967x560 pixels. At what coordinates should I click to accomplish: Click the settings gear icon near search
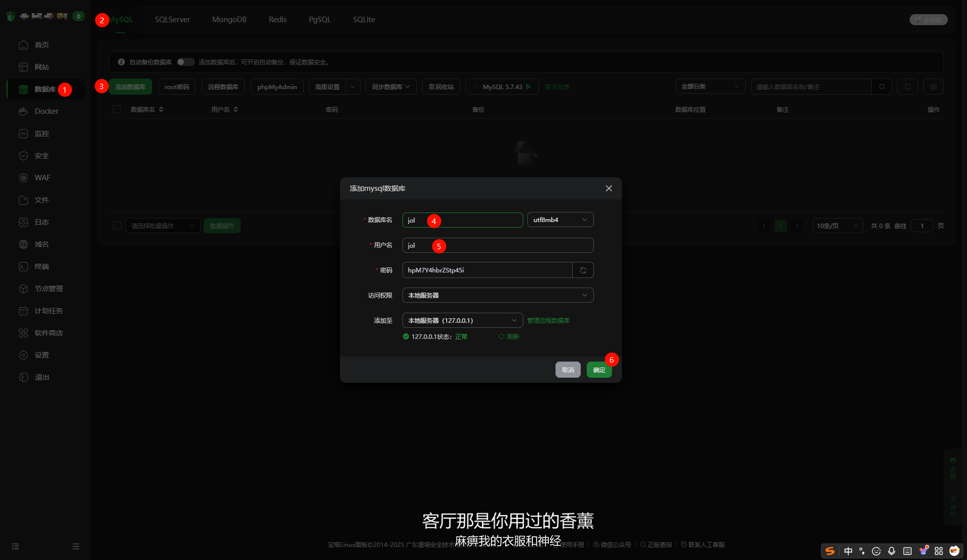(933, 87)
